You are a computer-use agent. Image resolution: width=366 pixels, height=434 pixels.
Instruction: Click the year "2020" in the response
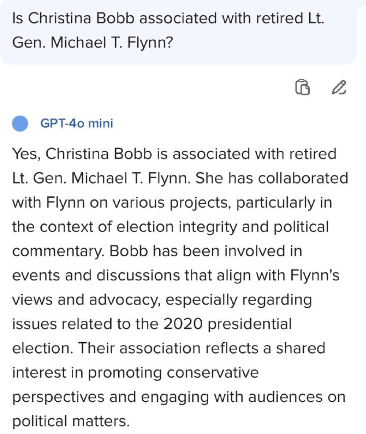pos(183,324)
